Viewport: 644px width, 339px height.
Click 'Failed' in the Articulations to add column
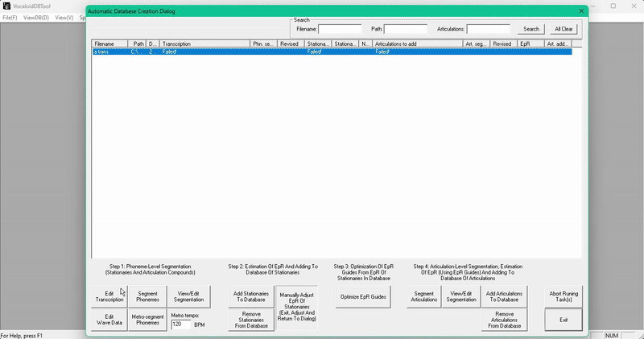(382, 52)
